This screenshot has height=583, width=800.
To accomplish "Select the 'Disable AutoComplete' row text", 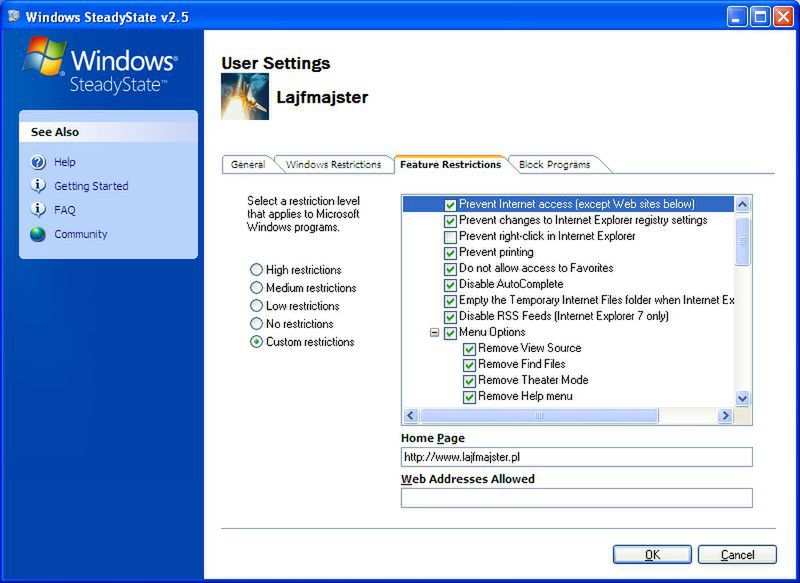I will click(511, 284).
